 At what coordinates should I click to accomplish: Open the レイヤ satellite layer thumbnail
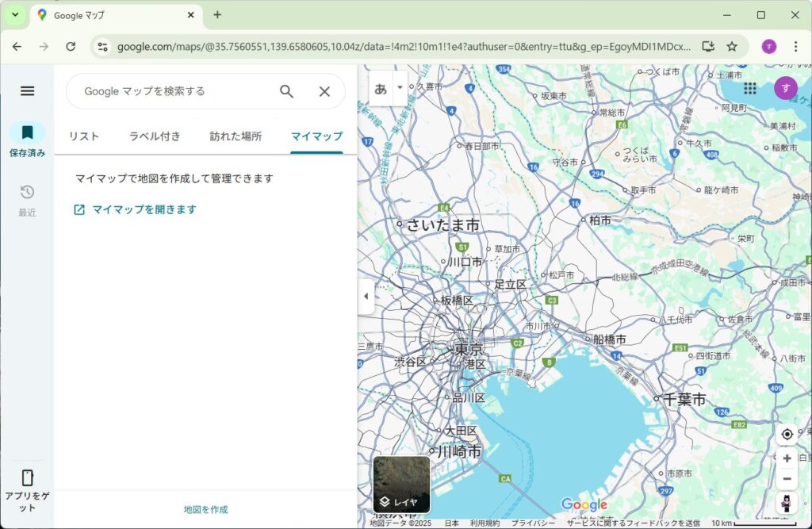pyautogui.click(x=401, y=485)
